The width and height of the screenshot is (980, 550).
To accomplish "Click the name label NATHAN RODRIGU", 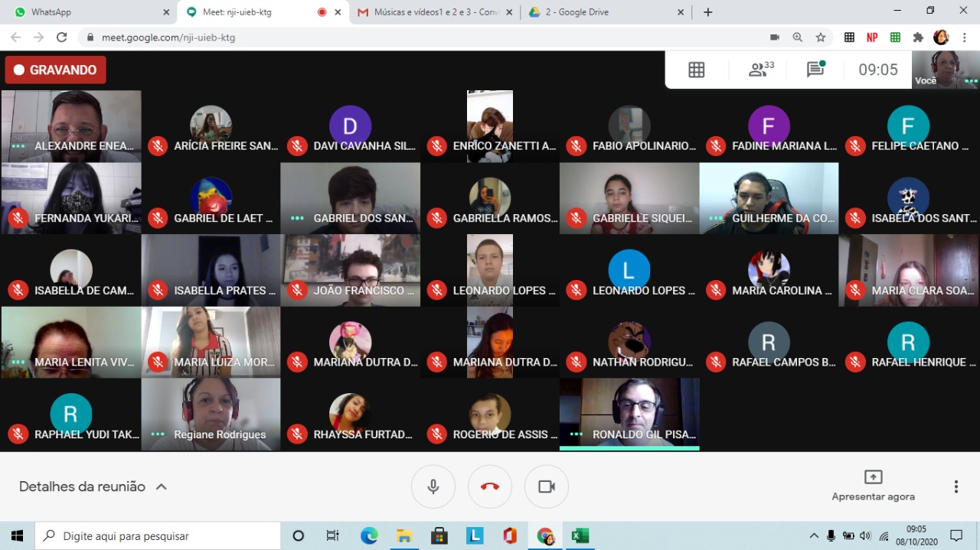I will pos(643,362).
